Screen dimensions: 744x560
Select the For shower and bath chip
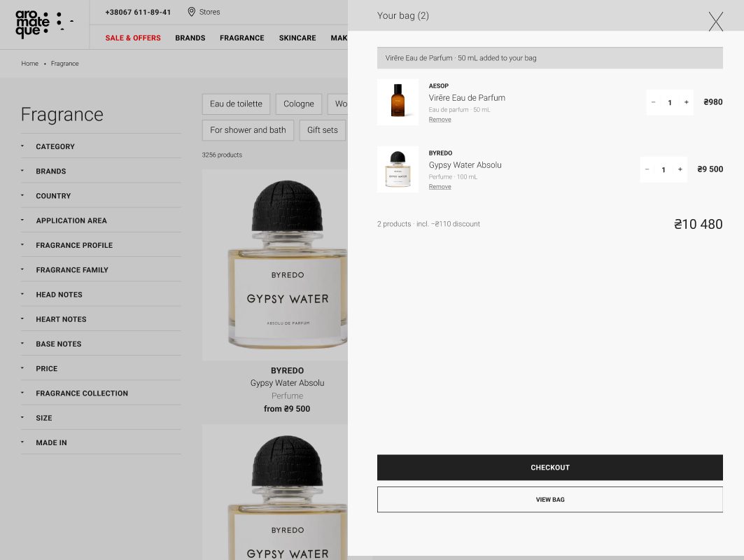pyautogui.click(x=248, y=130)
